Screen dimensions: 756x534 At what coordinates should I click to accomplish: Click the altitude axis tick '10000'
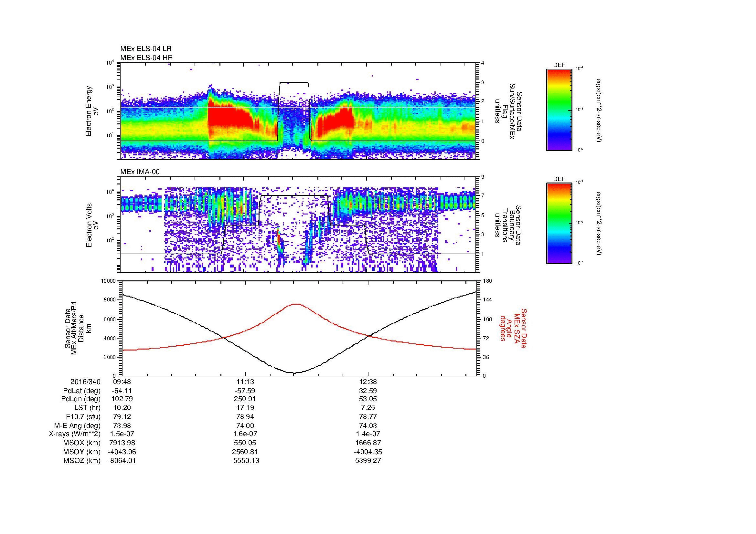click(108, 281)
